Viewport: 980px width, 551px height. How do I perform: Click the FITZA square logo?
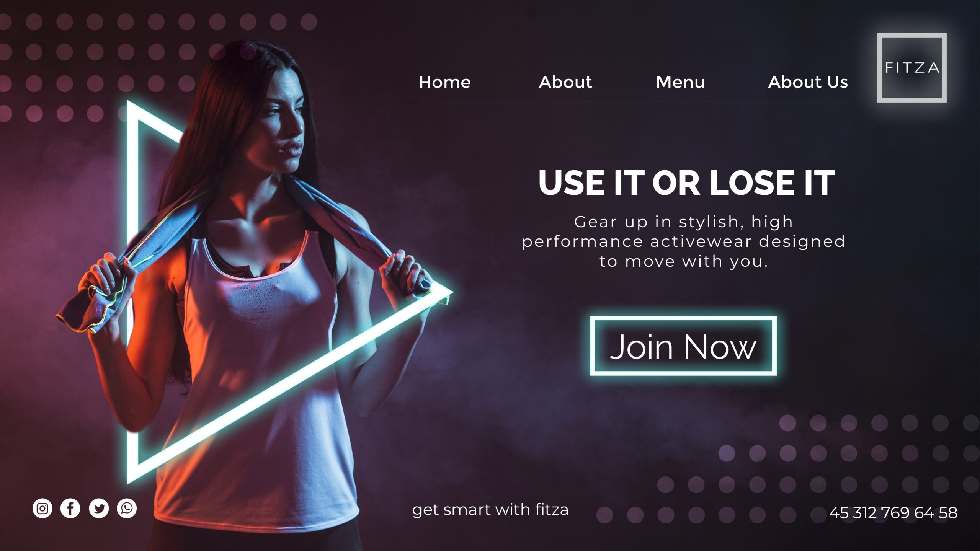click(x=912, y=68)
